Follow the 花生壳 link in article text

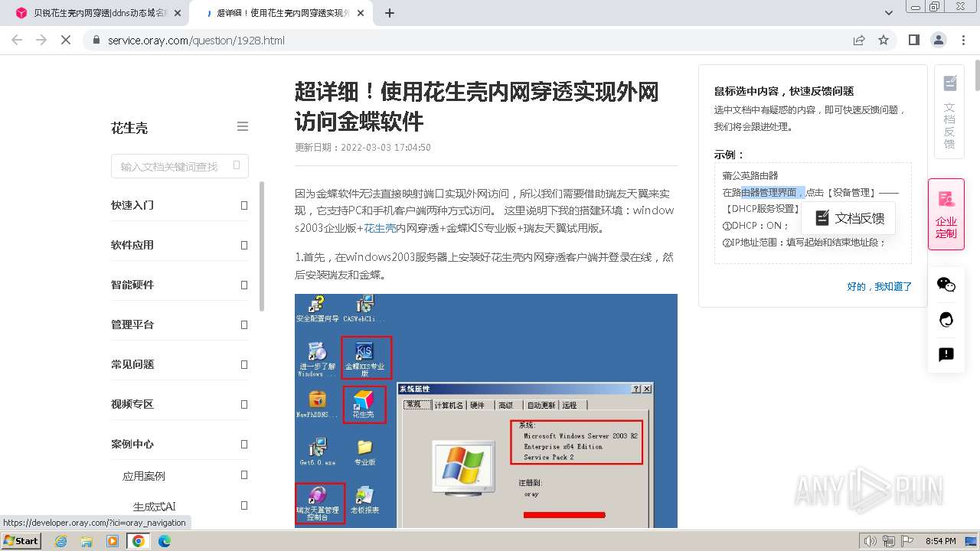tap(380, 228)
